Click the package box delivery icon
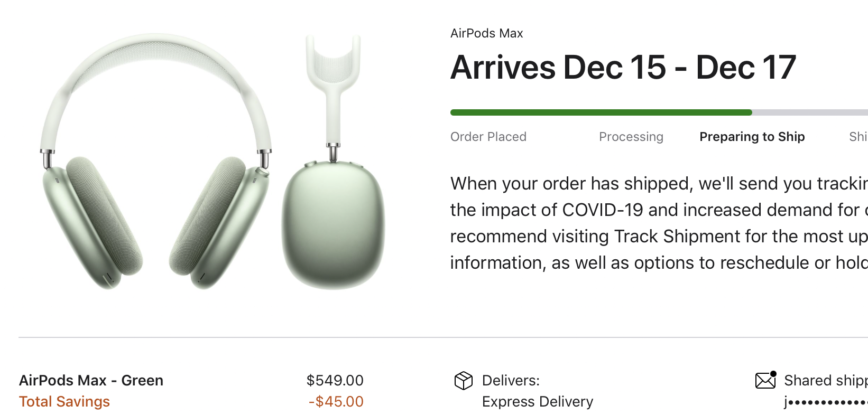 point(463,380)
